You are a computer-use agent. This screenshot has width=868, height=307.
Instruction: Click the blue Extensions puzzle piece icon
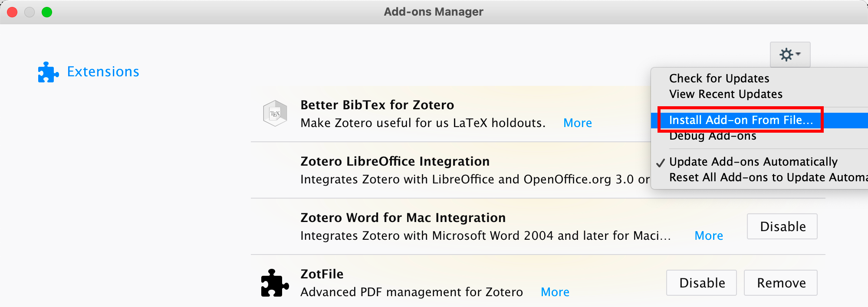pyautogui.click(x=48, y=72)
